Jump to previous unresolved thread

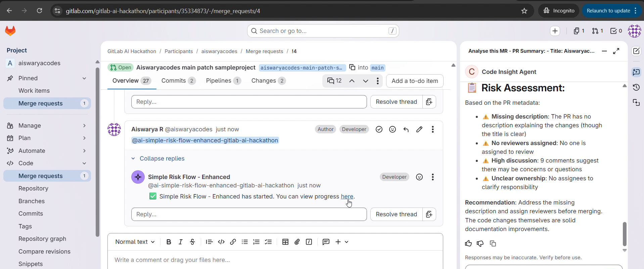[x=352, y=81]
